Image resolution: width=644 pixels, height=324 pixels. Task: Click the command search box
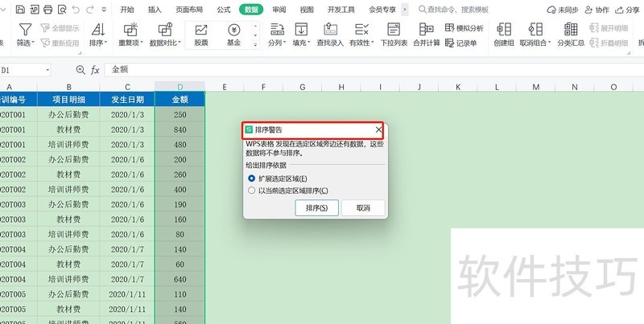tap(453, 10)
